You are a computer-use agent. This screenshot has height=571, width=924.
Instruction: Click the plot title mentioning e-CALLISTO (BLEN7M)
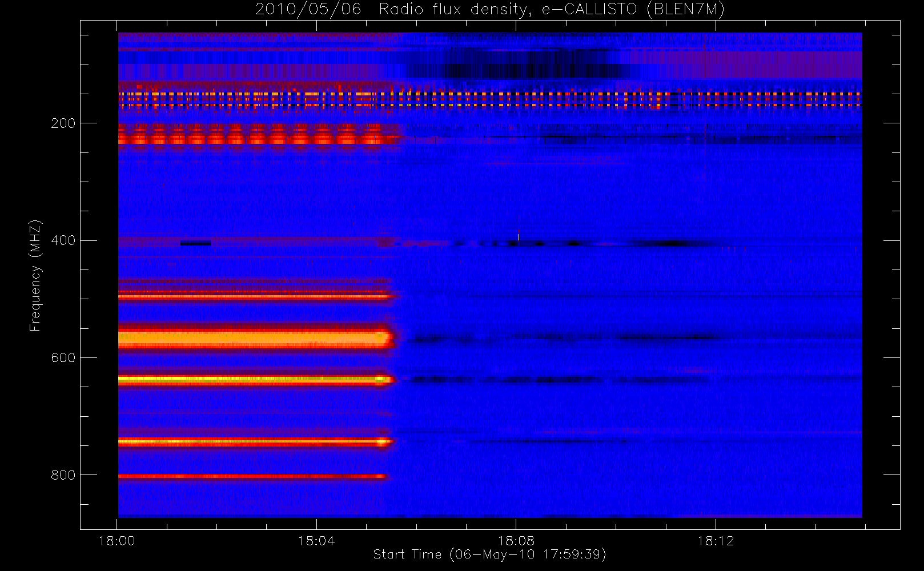pyautogui.click(x=489, y=9)
